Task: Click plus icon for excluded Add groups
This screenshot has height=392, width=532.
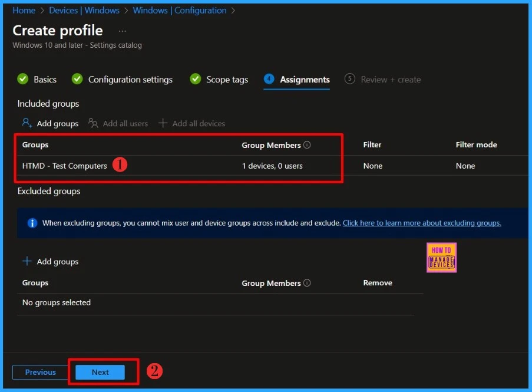Action: [x=27, y=261]
